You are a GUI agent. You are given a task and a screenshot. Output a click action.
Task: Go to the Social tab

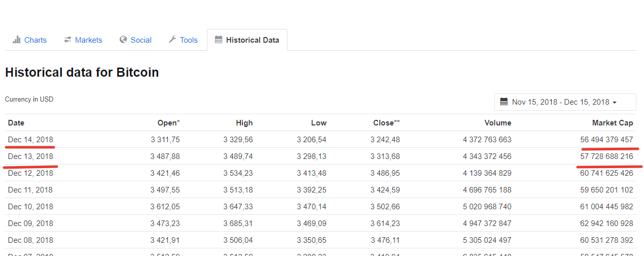tap(141, 40)
